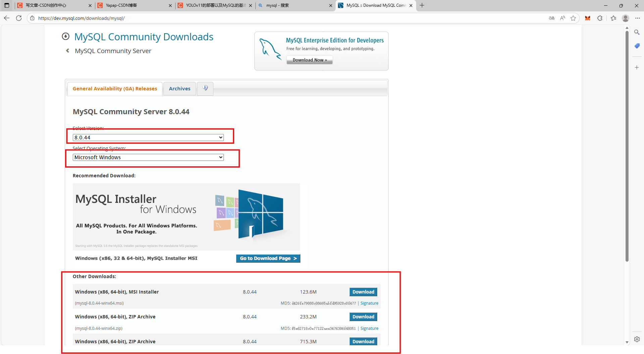This screenshot has width=644, height=354.
Task: Click the Windows (x86, 64-bit), MSI Installer text
Action: [x=117, y=292]
